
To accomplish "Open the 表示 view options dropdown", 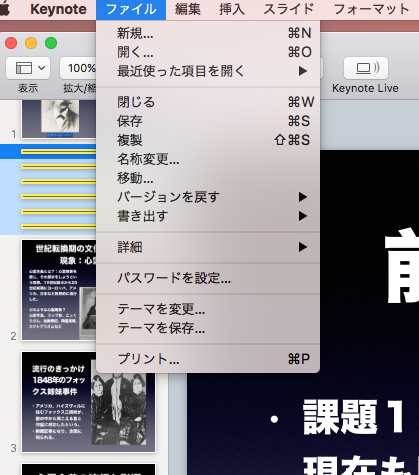I will [28, 68].
